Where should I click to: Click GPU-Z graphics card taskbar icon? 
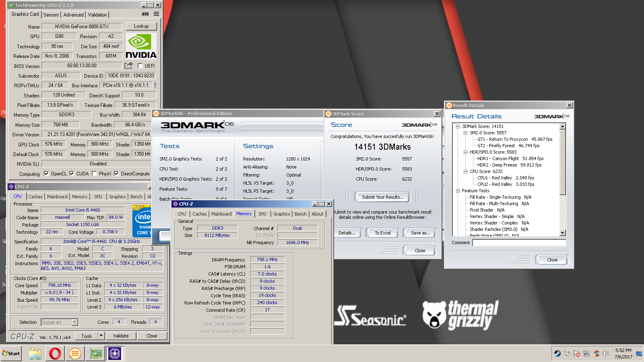tap(95, 354)
